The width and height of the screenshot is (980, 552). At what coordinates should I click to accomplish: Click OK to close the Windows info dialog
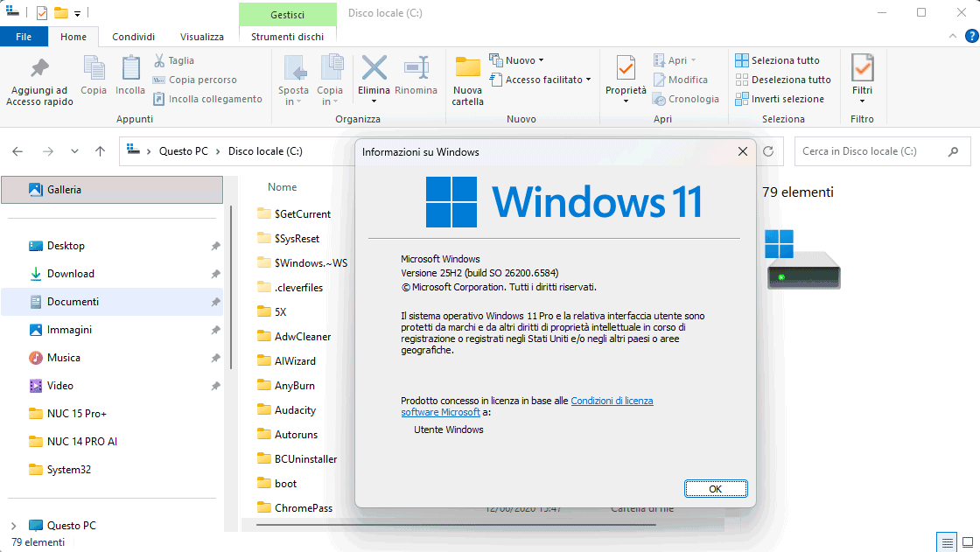coord(716,488)
